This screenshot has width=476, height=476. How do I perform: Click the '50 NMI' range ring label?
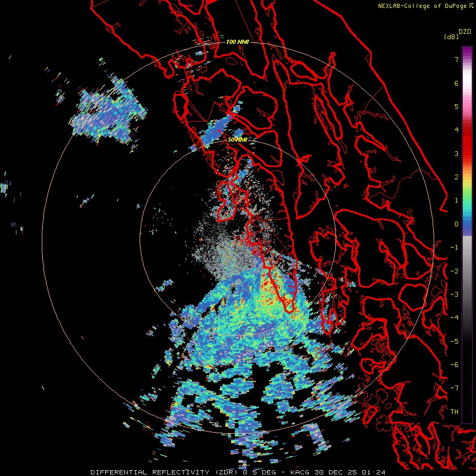click(237, 140)
